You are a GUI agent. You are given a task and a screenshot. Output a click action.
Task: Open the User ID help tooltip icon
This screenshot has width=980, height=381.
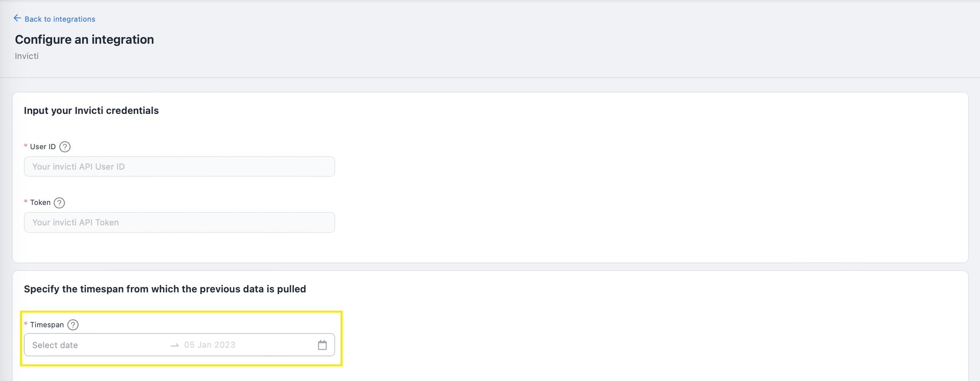(65, 147)
